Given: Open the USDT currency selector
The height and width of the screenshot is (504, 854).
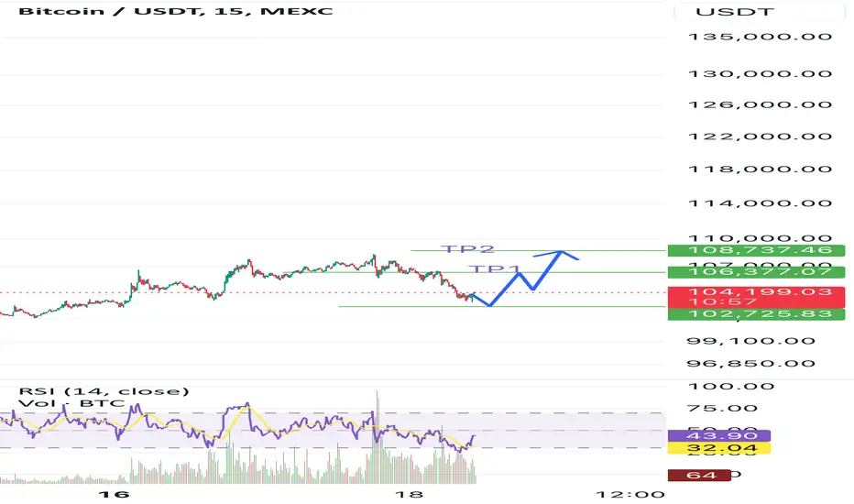Looking at the screenshot, I should (x=760, y=11).
